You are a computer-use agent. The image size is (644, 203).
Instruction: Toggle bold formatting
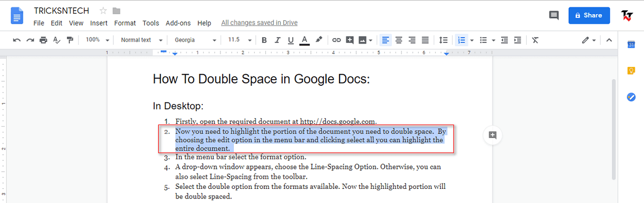point(264,40)
